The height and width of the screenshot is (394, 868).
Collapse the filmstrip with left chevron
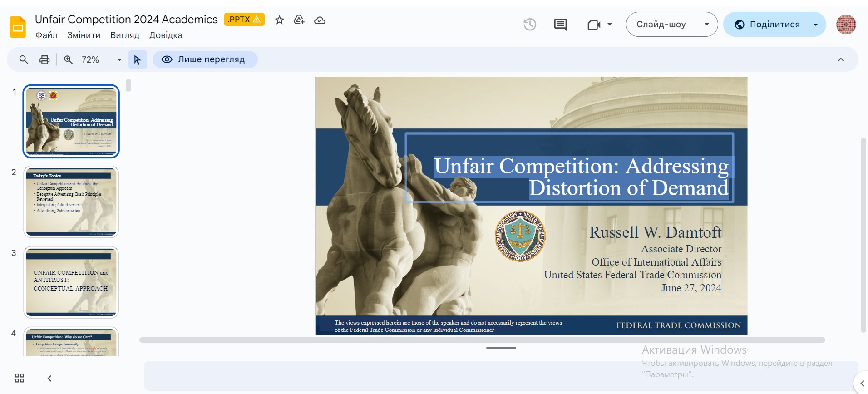pyautogui.click(x=49, y=378)
